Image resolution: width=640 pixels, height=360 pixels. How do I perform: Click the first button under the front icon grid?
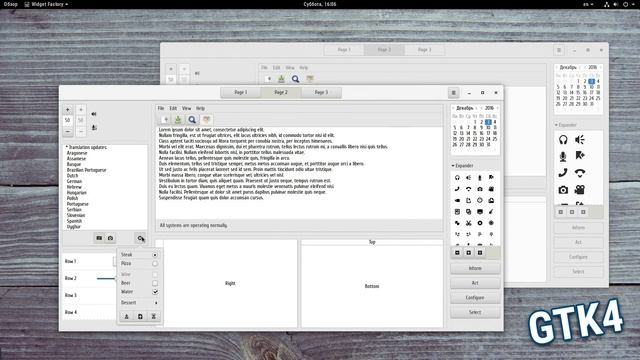(x=457, y=253)
